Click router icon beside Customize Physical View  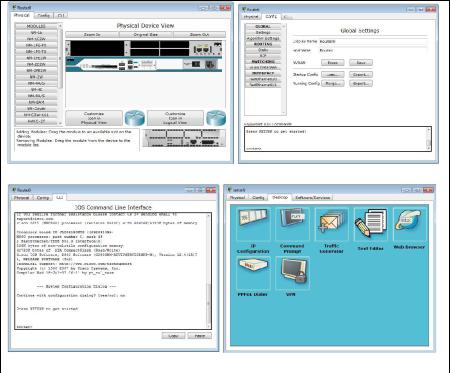pyautogui.click(x=135, y=118)
